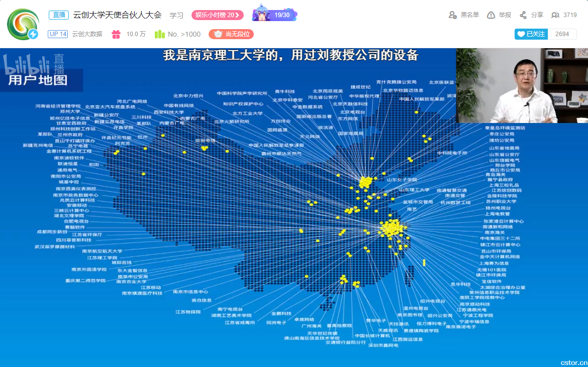This screenshot has width=588, height=367.
Task: Open the 云创大数据 uploader name
Action: pyautogui.click(x=87, y=34)
